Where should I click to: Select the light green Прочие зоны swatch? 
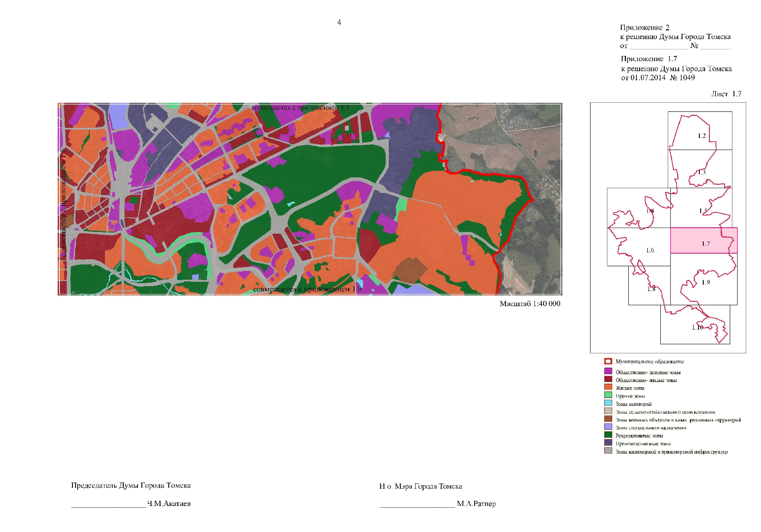tap(608, 395)
